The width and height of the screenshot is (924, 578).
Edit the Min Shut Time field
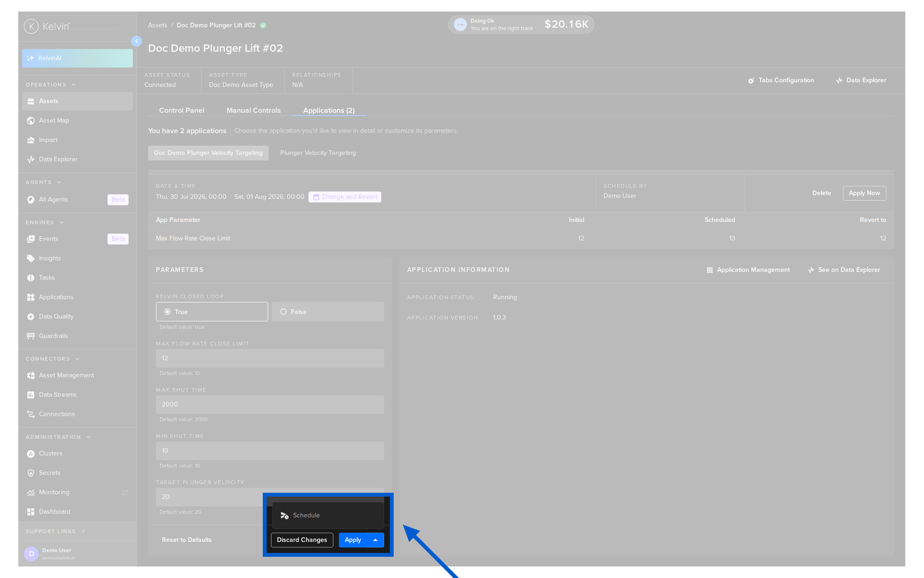pyautogui.click(x=270, y=451)
